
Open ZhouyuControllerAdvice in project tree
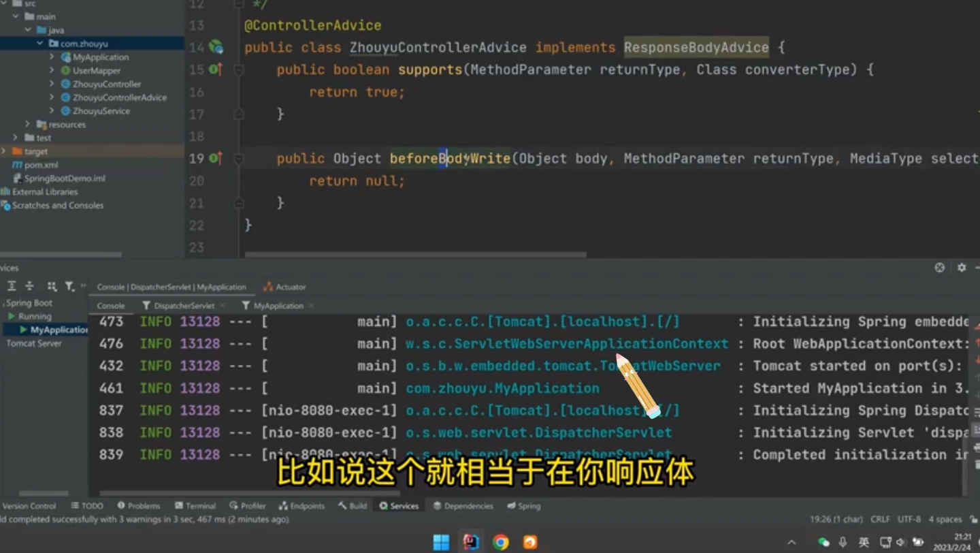[120, 97]
